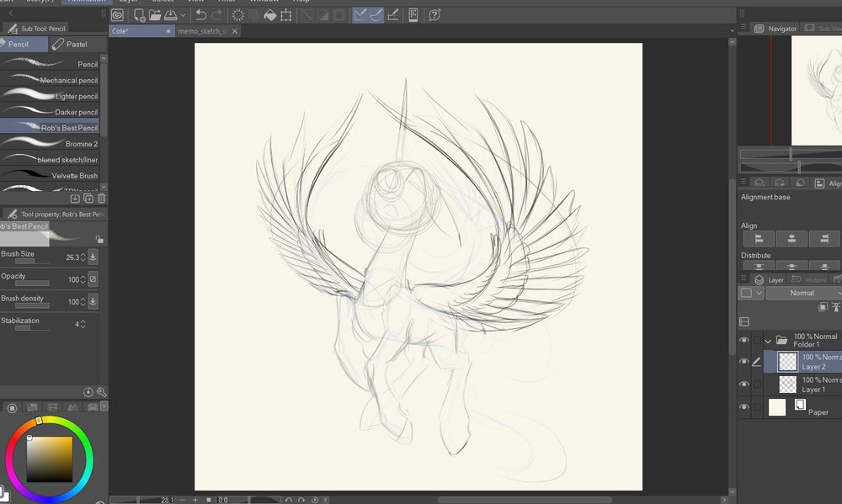Duplicate the selected sub tool
The height and width of the screenshot is (504, 842).
88,199
